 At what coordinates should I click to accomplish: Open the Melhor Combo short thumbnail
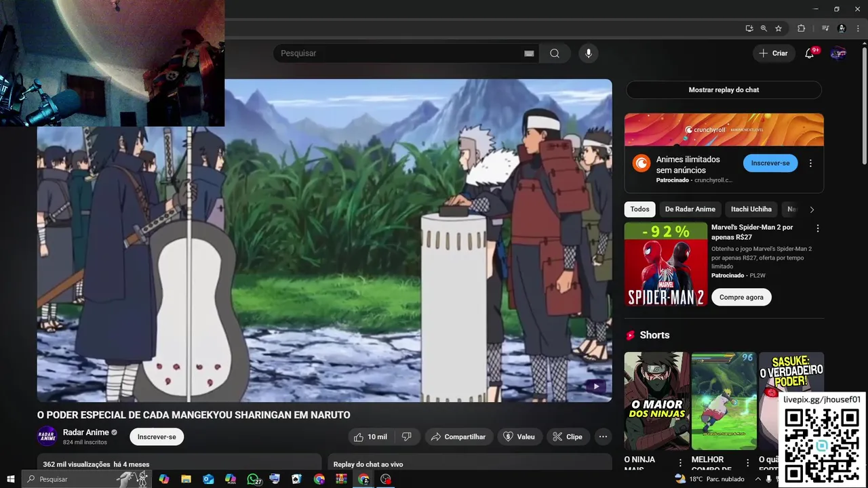[724, 401]
